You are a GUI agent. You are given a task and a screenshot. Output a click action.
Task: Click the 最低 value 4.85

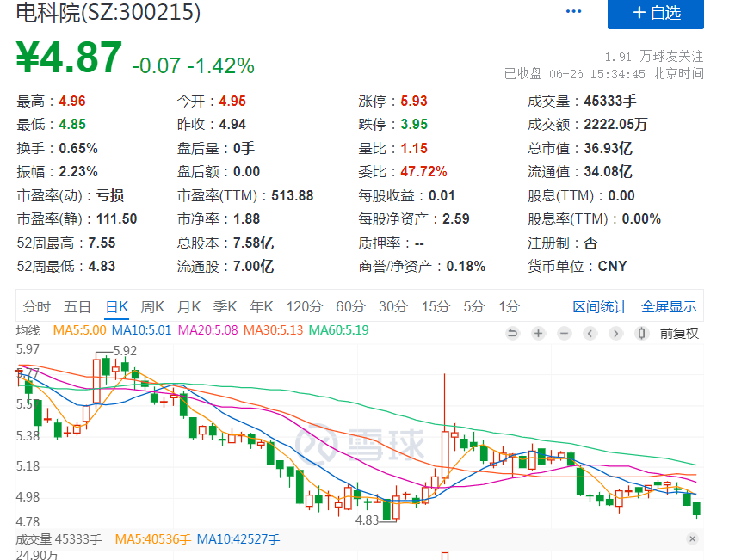(72, 124)
